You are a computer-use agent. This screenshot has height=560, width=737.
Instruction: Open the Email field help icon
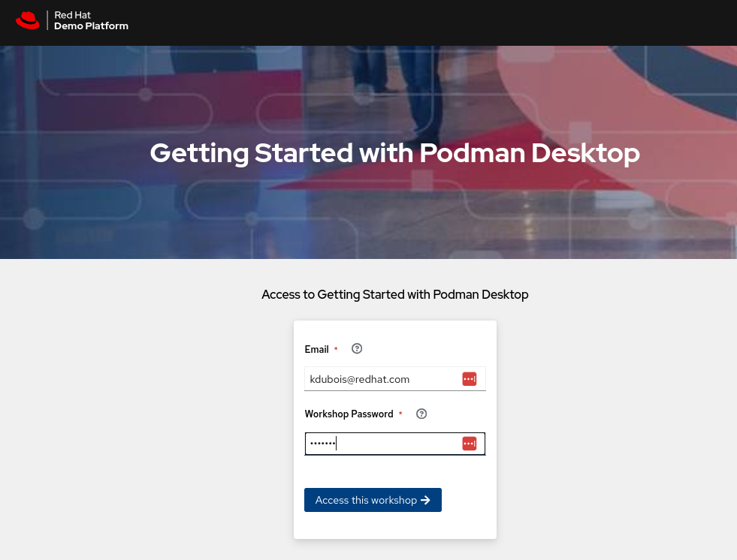357,348
